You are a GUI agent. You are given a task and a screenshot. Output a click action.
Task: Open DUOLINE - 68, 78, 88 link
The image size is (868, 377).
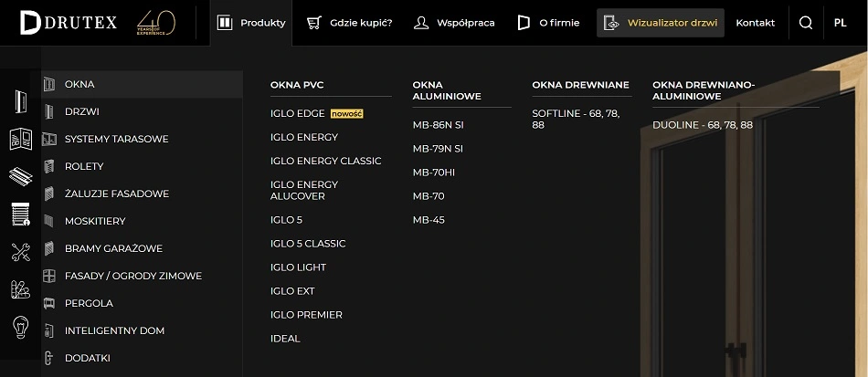[x=703, y=125]
